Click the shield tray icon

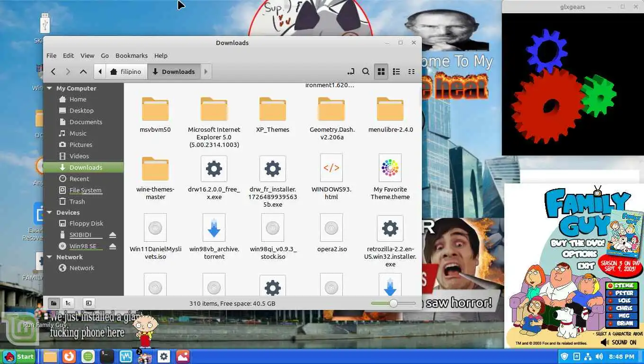[x=564, y=356]
